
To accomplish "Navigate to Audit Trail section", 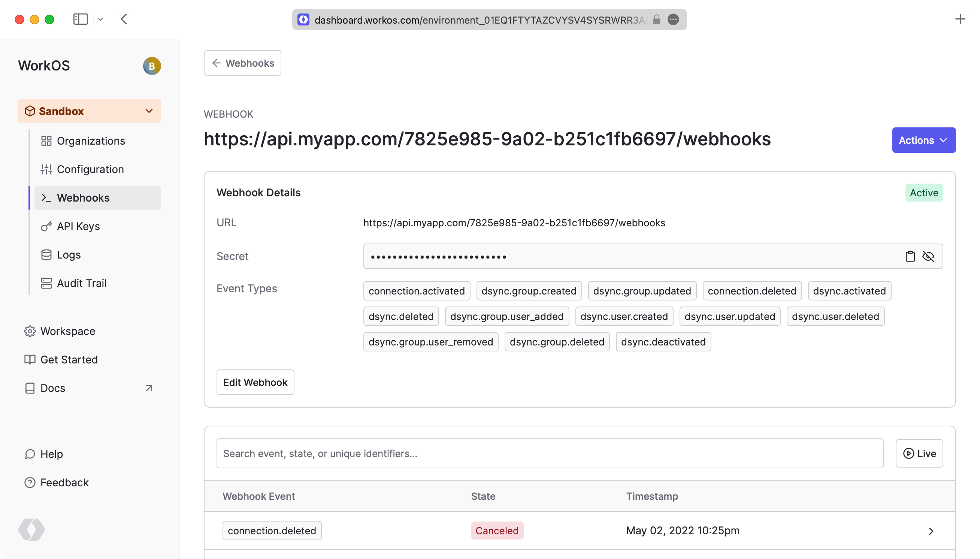I will [x=81, y=283].
